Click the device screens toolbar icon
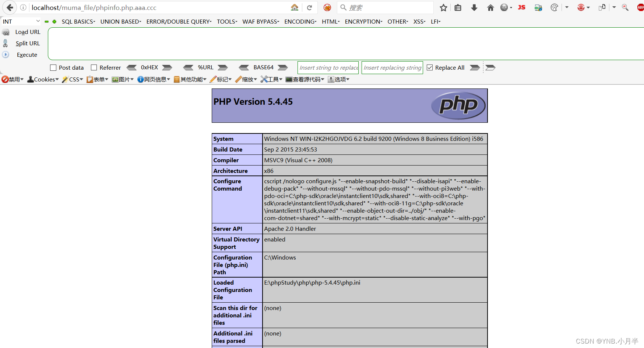The image size is (644, 348). (602, 7)
